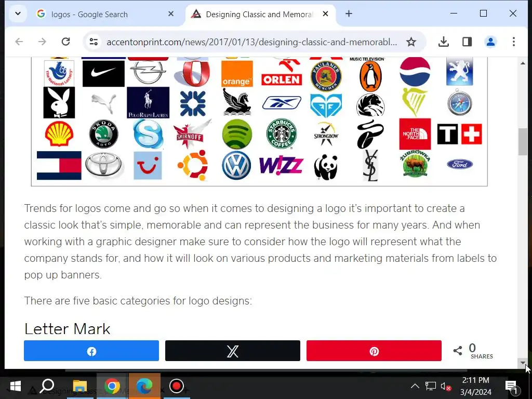Click the browser back arrow
The width and height of the screenshot is (532, 399).
(x=19, y=42)
